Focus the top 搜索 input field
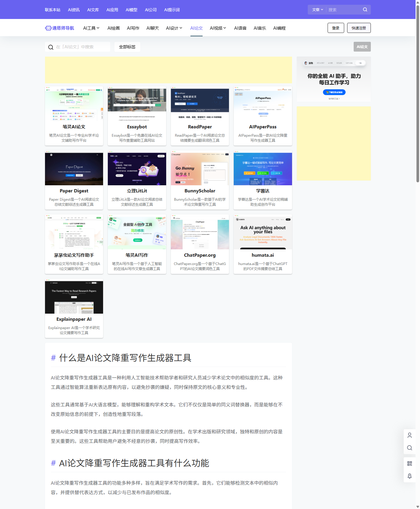The image size is (420, 509). point(344,10)
